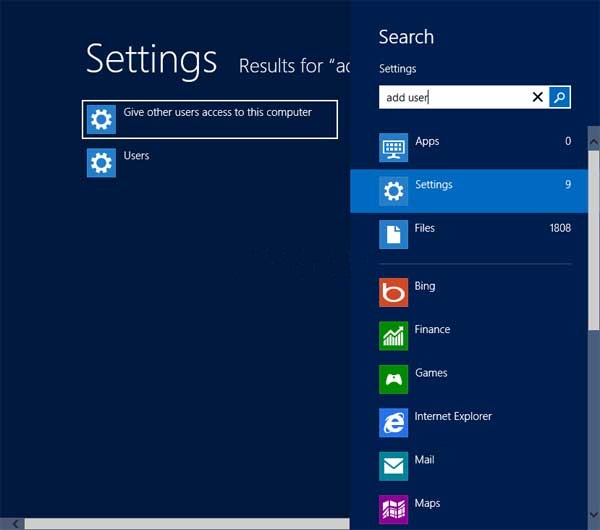The height and width of the screenshot is (530, 600).
Task: Search within Bing label
Action: (x=425, y=286)
